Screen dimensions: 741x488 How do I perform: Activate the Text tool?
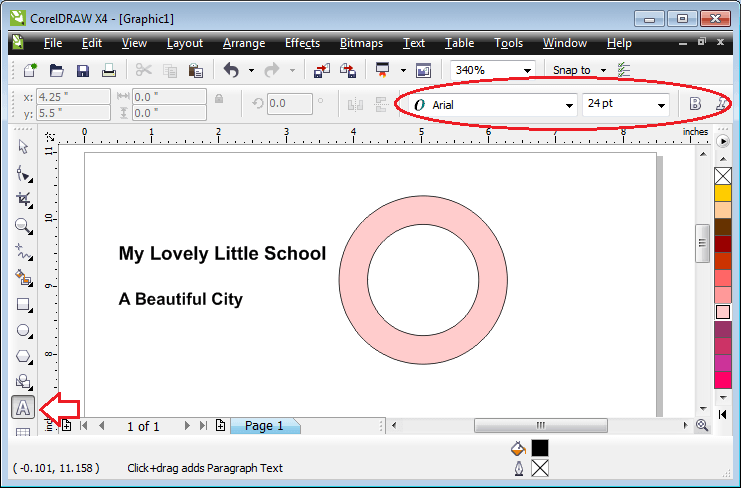pos(22,408)
